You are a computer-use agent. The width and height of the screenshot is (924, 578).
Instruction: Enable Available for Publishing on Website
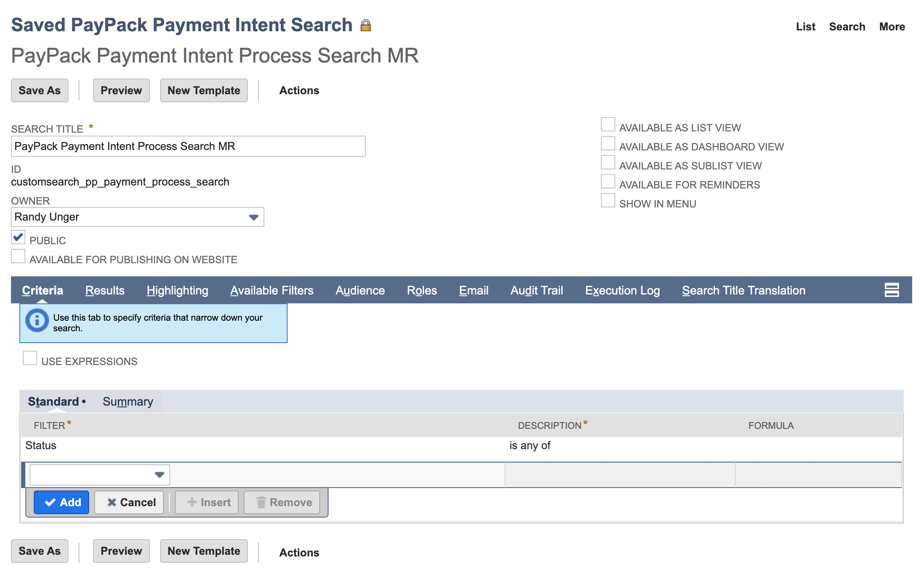coord(18,256)
